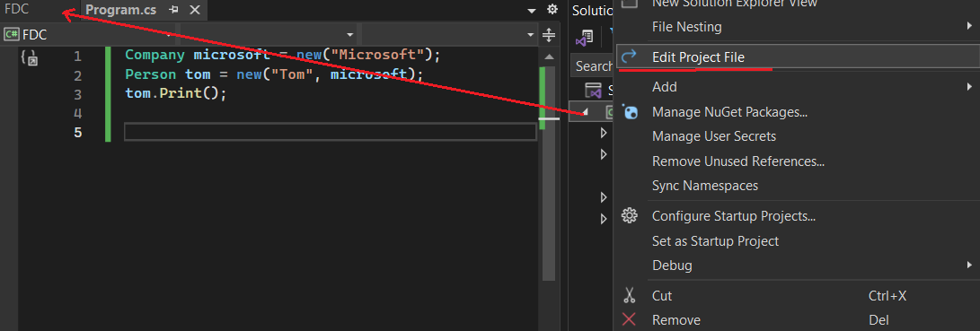The height and width of the screenshot is (331, 980).
Task: Toggle the editor split-window handle
Action: coord(549,35)
